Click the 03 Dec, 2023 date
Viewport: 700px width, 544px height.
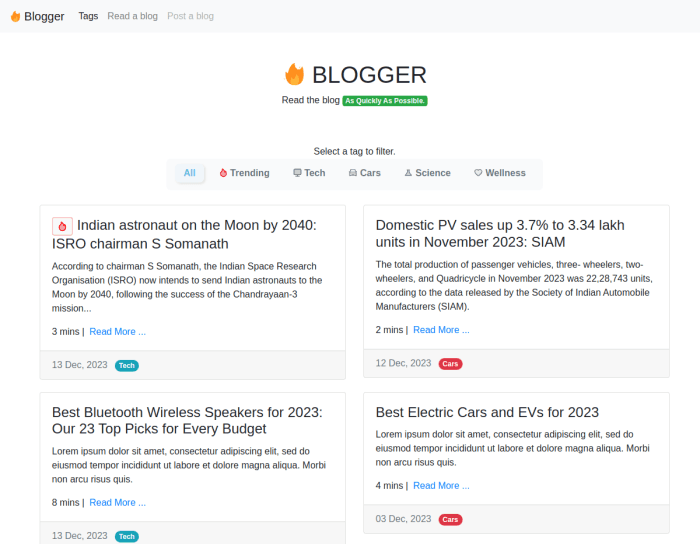pos(403,519)
